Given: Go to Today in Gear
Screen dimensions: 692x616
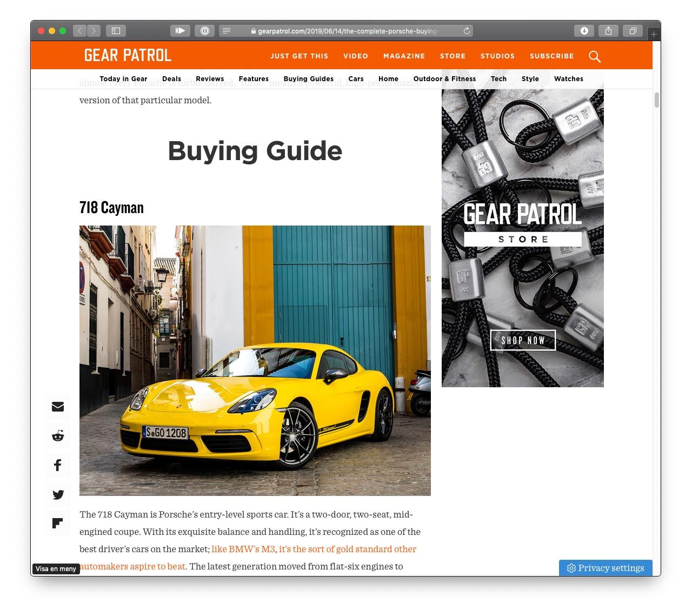Looking at the screenshot, I should click(123, 79).
